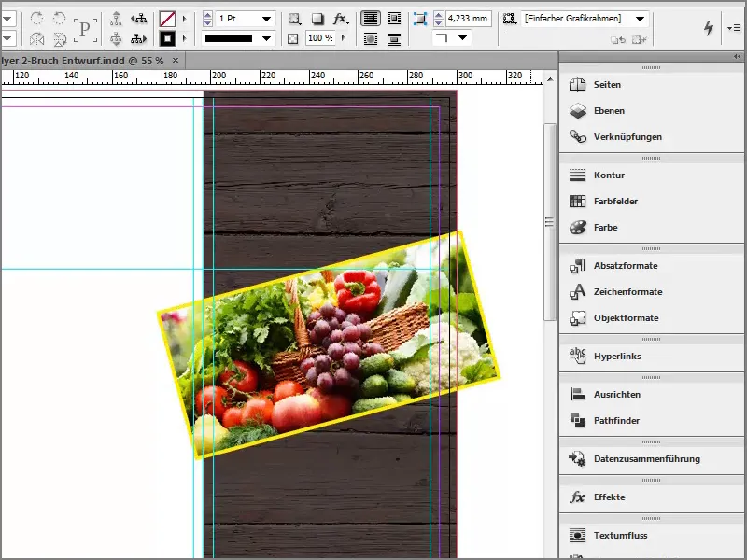Image resolution: width=747 pixels, height=560 pixels.
Task: Click the opacity checkerboard icon
Action: click(x=293, y=38)
